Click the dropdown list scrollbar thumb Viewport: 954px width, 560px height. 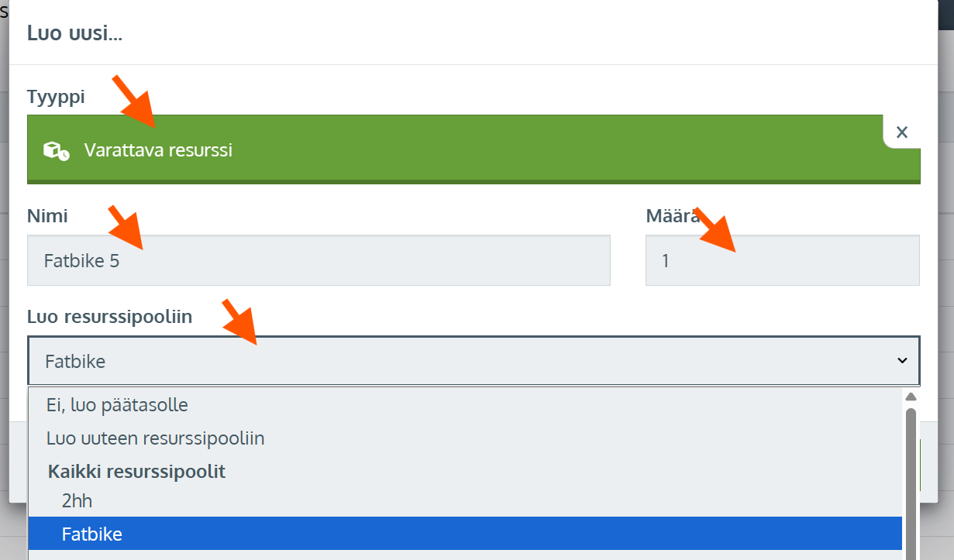coord(911,480)
